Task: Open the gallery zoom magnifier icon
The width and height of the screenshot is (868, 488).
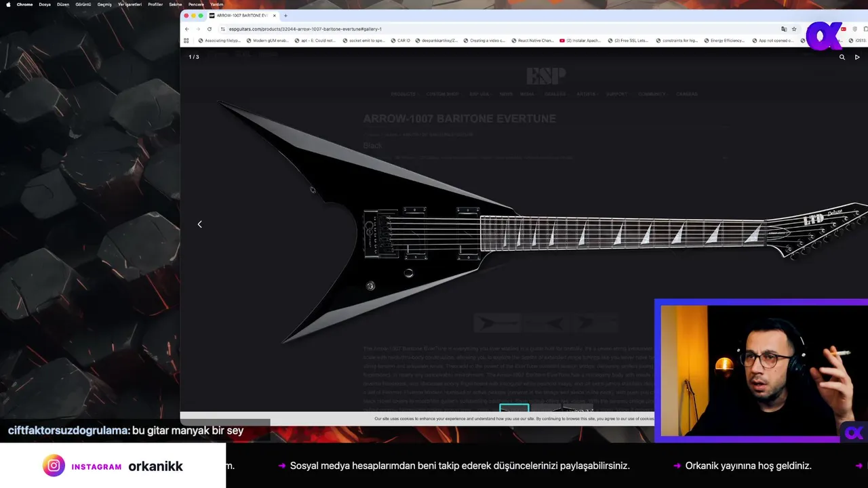Action: click(842, 57)
